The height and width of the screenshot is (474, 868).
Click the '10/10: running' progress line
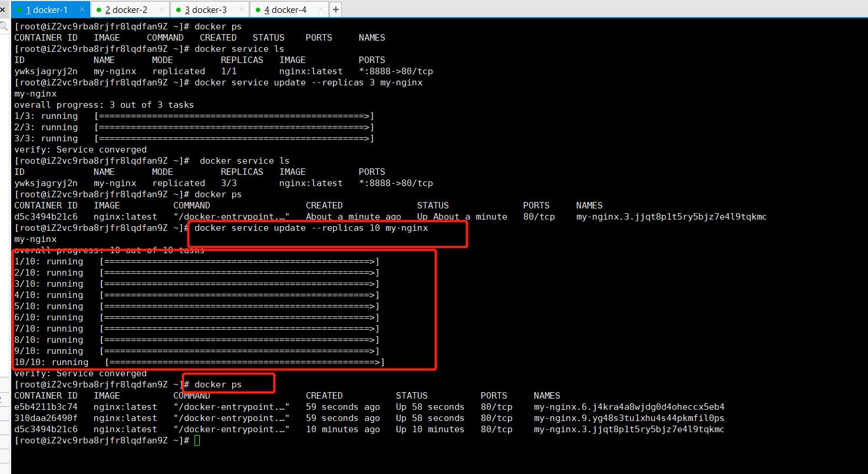199,362
